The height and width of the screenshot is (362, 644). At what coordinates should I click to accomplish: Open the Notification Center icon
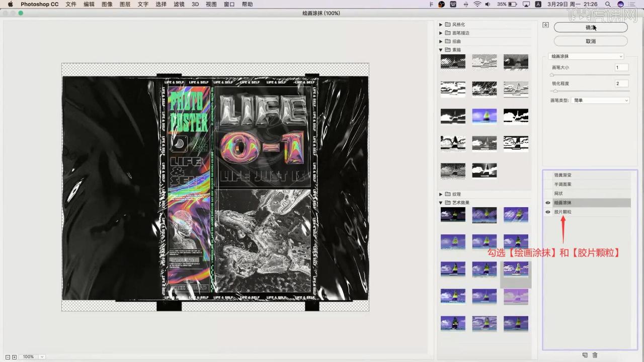(x=633, y=4)
